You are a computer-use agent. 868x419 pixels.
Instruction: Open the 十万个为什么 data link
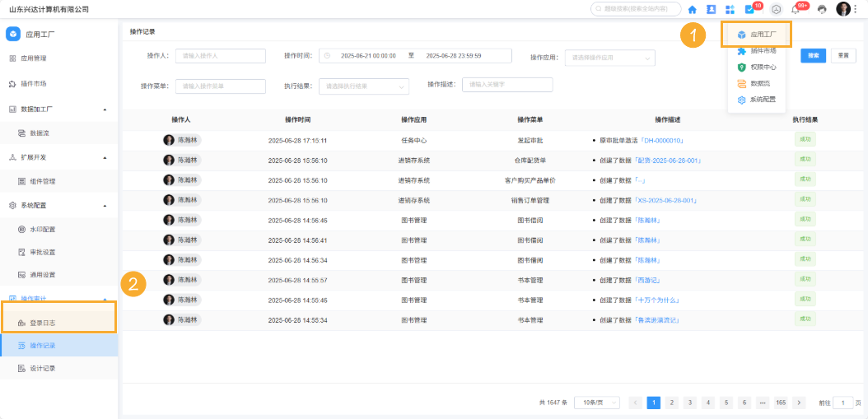coord(656,300)
